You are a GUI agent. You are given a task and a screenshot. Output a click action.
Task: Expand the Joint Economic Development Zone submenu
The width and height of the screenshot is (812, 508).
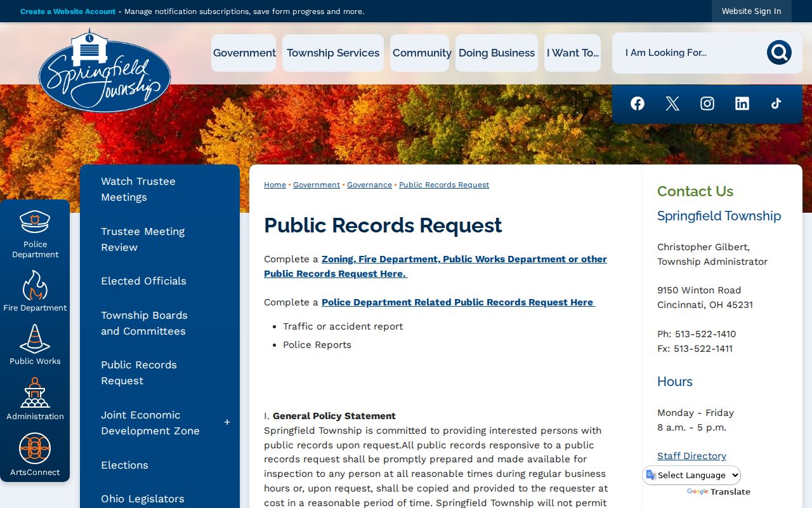click(x=227, y=422)
